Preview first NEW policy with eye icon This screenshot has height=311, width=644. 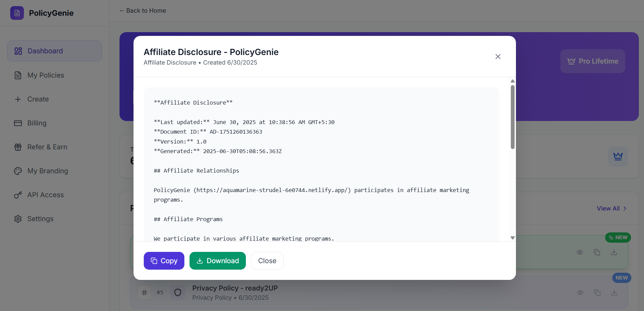click(x=580, y=252)
